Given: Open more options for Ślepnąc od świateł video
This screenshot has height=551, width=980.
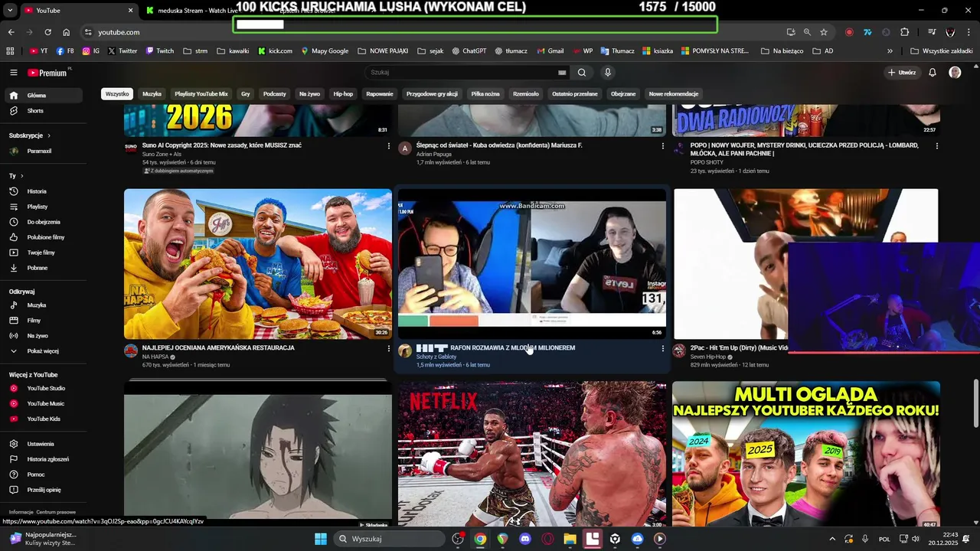Looking at the screenshot, I should tap(663, 146).
